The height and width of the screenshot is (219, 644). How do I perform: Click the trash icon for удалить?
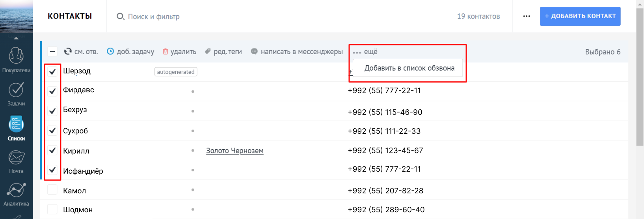tap(166, 52)
